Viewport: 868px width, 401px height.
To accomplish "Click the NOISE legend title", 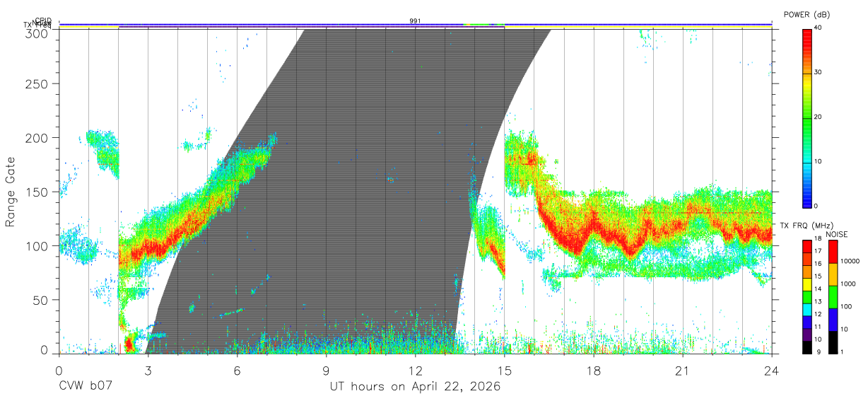I will 837,234.
